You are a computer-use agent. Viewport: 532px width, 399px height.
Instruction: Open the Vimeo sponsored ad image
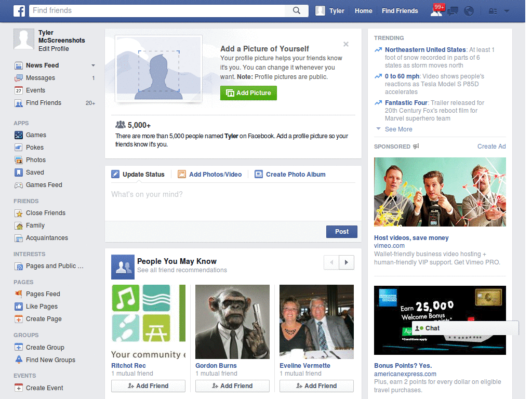click(440, 192)
